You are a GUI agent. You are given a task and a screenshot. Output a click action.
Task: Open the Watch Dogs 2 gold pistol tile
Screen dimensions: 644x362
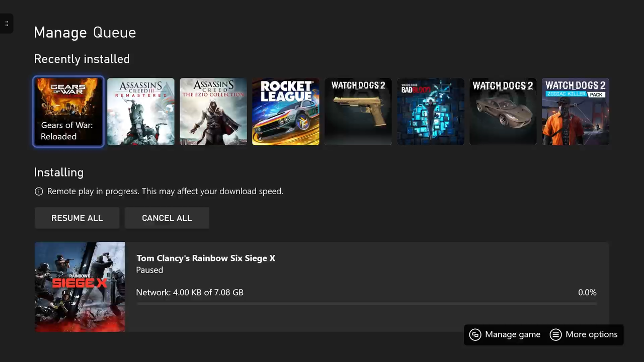[358, 112]
